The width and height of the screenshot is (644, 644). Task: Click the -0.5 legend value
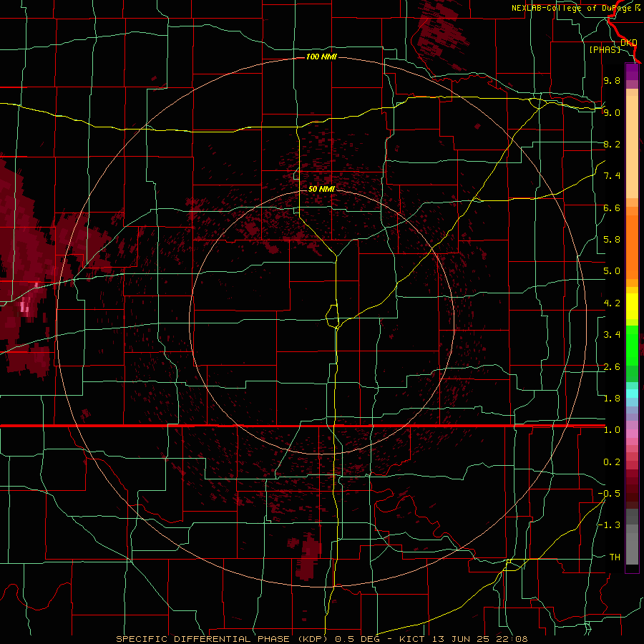609,494
